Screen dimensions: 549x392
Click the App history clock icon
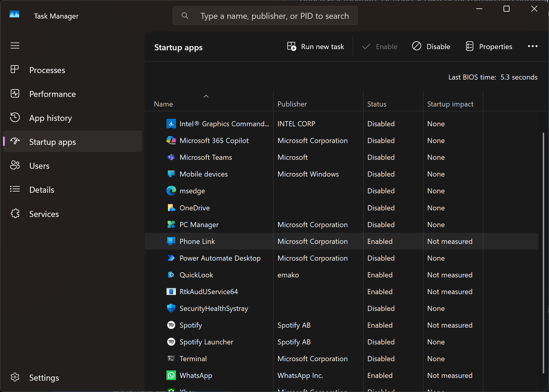click(x=15, y=117)
